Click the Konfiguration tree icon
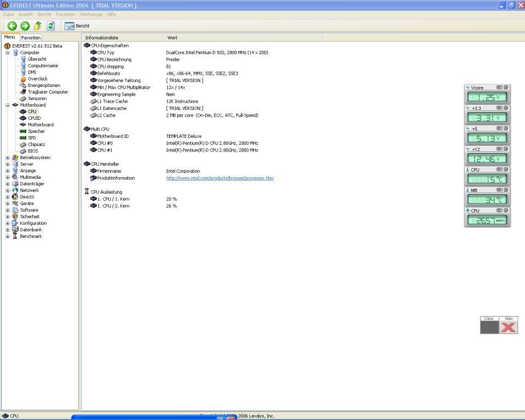Image resolution: width=525 pixels, height=420 pixels. click(x=15, y=223)
